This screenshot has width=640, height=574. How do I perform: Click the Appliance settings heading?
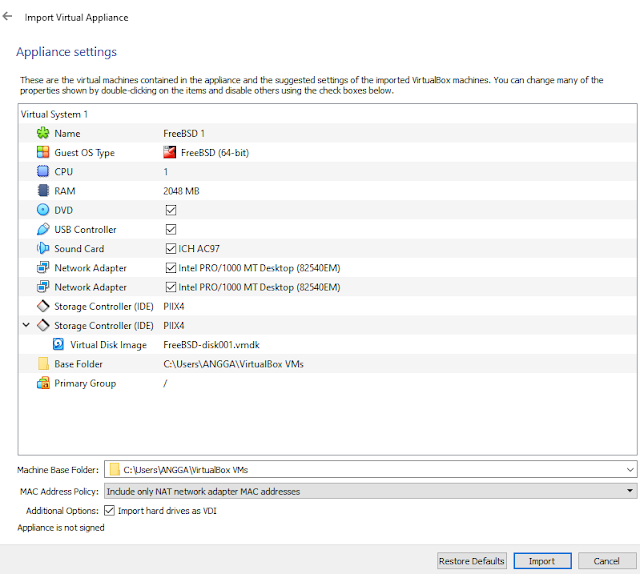pos(66,52)
